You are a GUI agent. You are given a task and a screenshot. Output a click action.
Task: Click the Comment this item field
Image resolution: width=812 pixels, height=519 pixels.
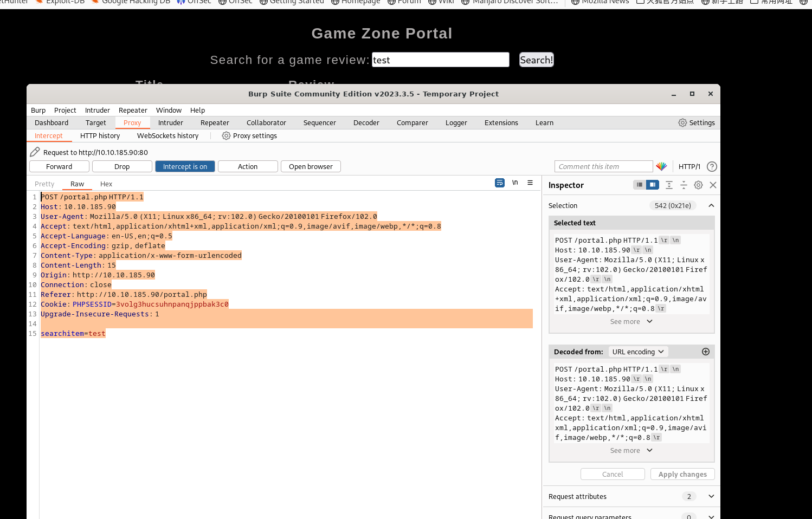tap(603, 167)
